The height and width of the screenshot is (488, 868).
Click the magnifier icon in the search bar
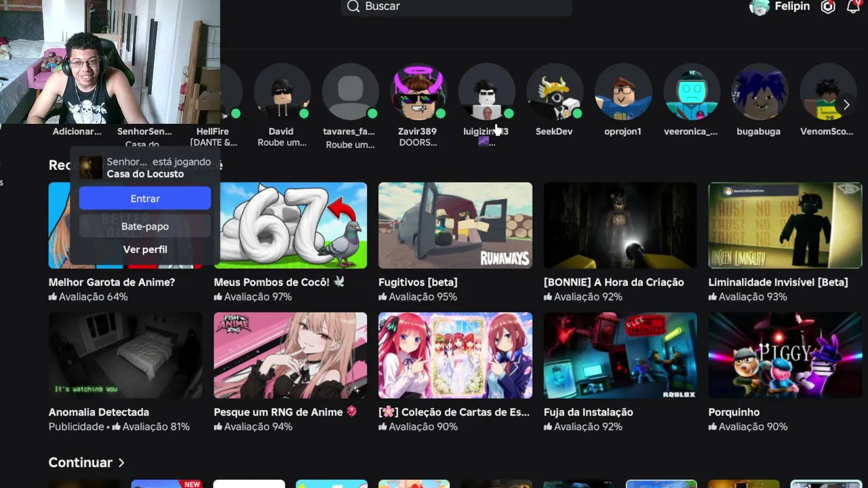tap(353, 6)
